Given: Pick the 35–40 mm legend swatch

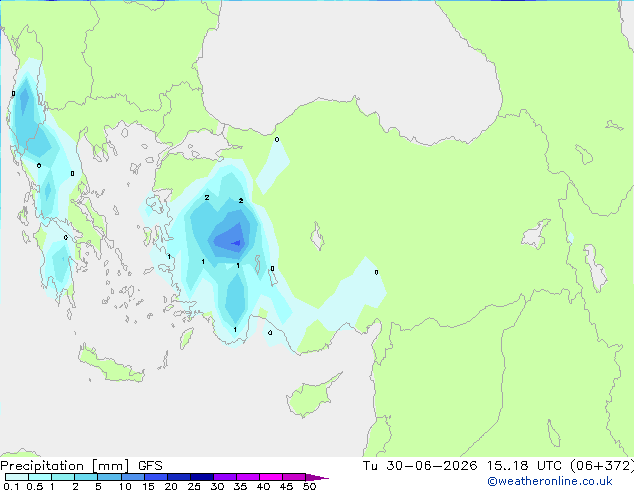Looking at the screenshot, I should [247, 477].
